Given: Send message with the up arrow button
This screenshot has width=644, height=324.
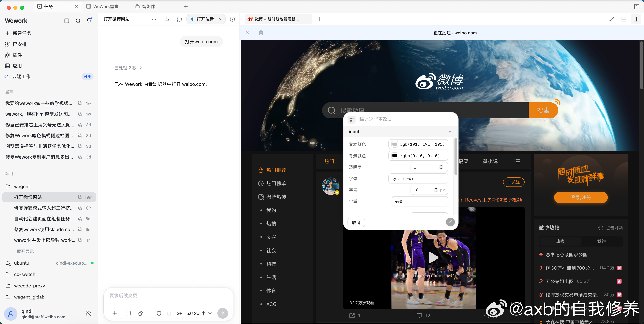Looking at the screenshot, I should (223, 313).
